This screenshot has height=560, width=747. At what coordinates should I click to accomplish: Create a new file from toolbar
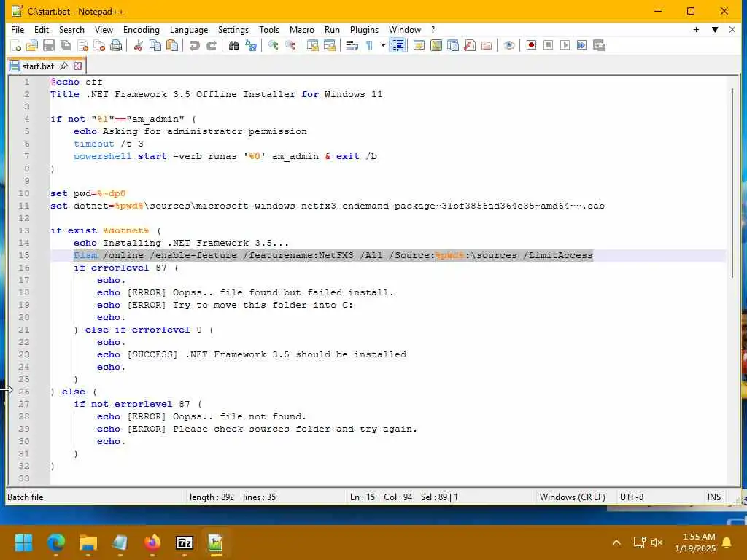16,46
